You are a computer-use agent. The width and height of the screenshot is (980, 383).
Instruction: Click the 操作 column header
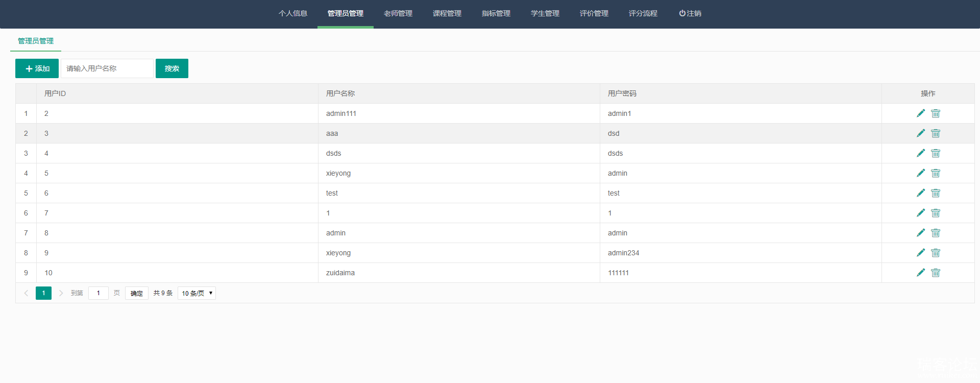pos(928,93)
